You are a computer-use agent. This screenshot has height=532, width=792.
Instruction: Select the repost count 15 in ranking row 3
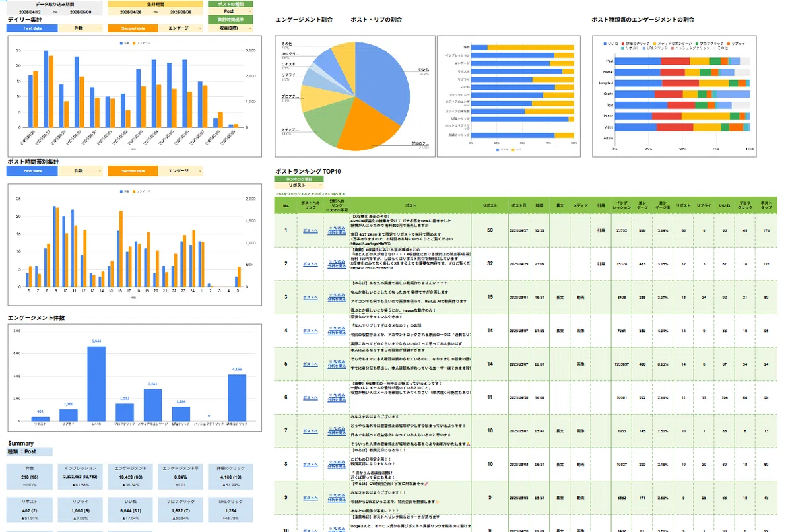point(490,297)
